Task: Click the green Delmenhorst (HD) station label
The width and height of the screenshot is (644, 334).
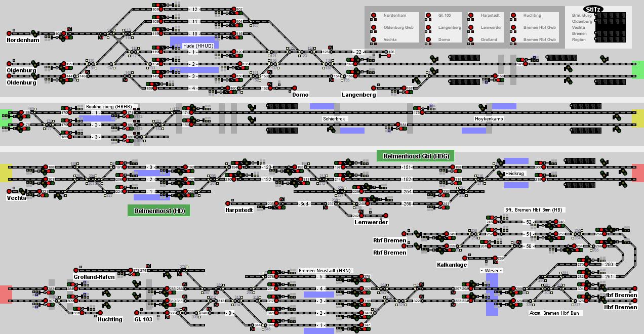Action: pos(159,211)
